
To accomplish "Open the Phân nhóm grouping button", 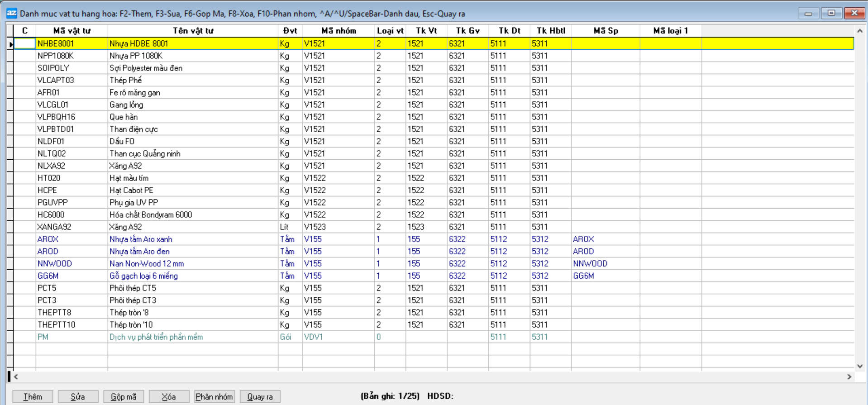I will coord(214,396).
